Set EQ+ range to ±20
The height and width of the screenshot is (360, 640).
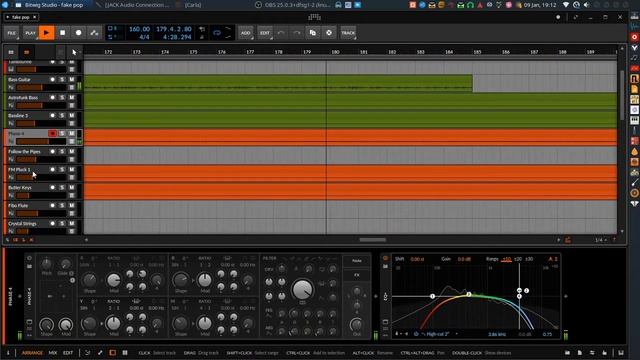tap(518, 259)
